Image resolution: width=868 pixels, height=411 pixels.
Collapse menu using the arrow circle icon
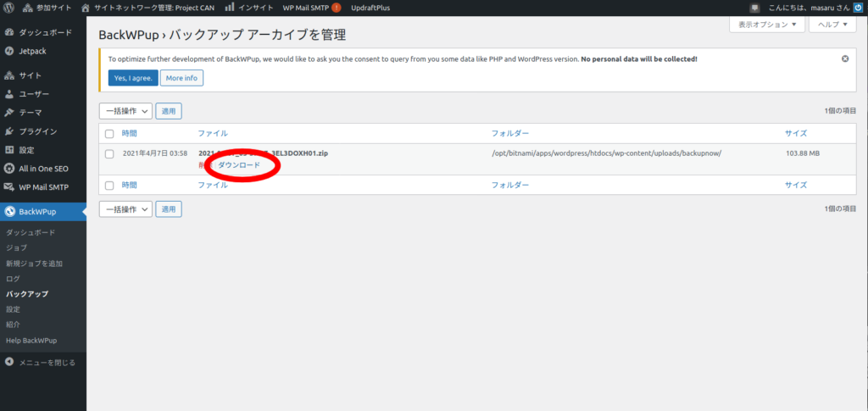click(x=9, y=362)
